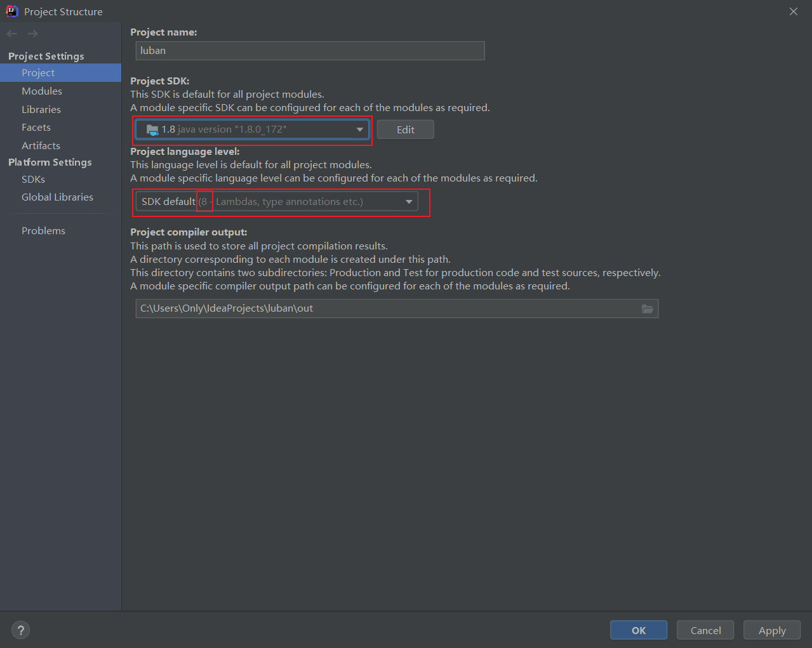
Task: Select SDKs under Platform Settings
Action: point(33,179)
